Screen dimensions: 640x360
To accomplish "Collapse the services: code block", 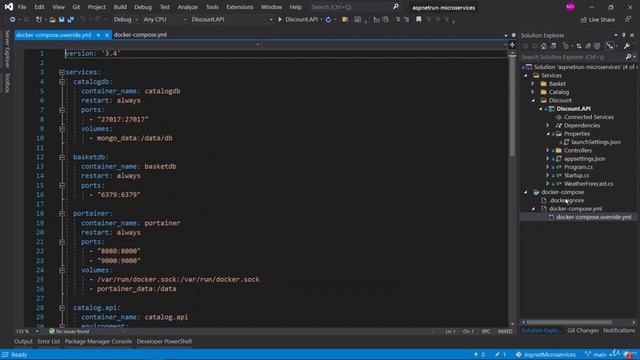I will coord(62,72).
